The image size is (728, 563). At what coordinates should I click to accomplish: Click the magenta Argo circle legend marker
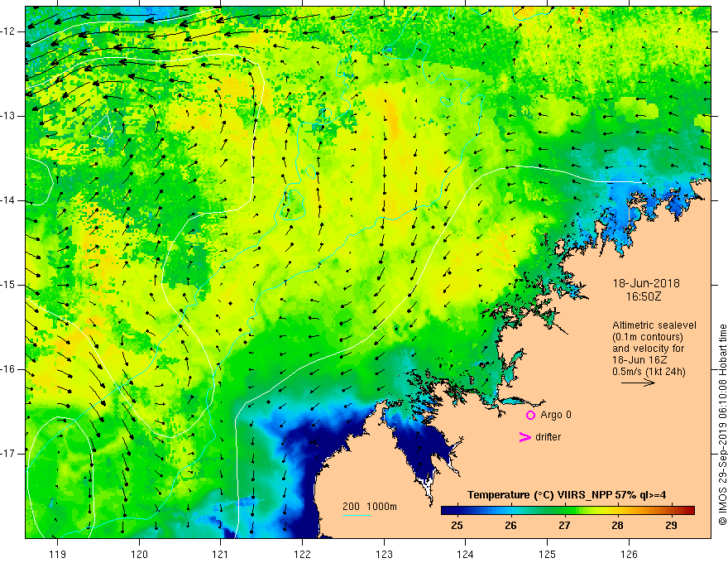530,416
